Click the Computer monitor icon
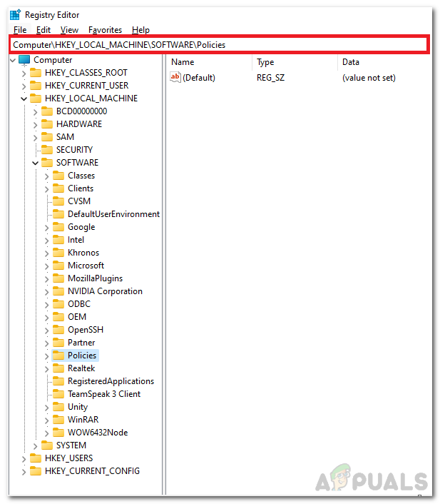The width and height of the screenshot is (440, 504). click(24, 60)
